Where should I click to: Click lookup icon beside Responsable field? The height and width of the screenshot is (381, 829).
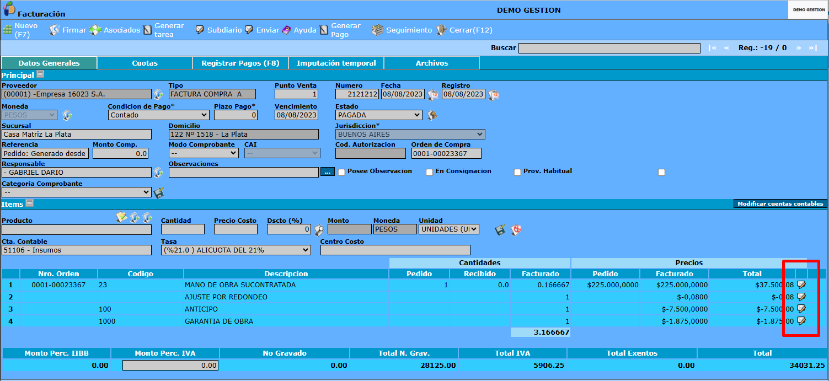tap(158, 172)
